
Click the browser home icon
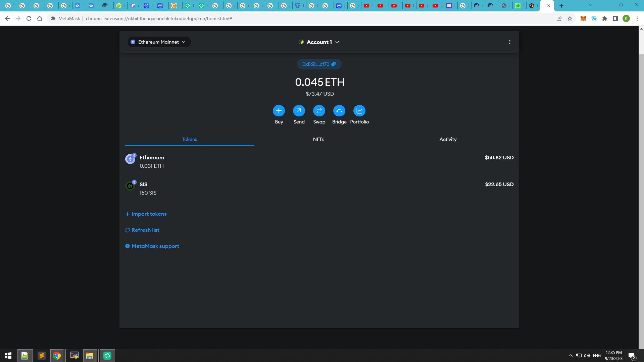pyautogui.click(x=40, y=18)
